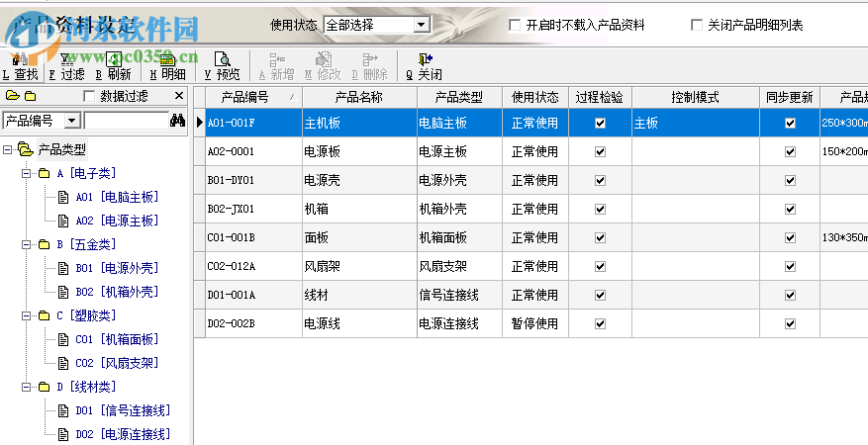
Task: Select the C01-001B product number cell
Action: (253, 237)
